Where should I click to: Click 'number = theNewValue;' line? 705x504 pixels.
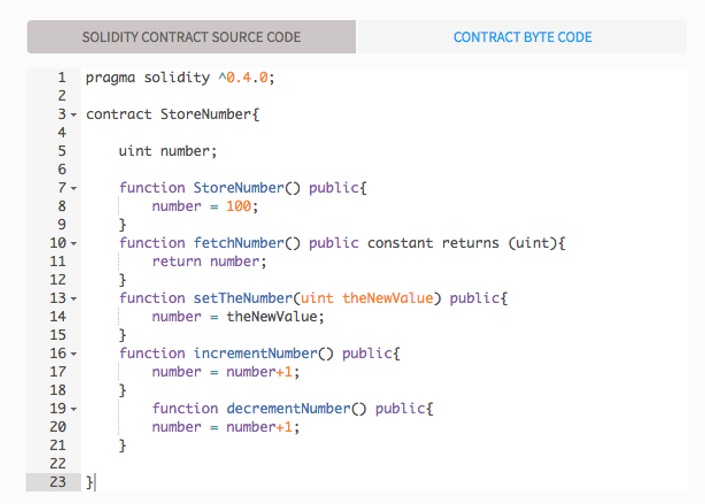[x=238, y=317]
